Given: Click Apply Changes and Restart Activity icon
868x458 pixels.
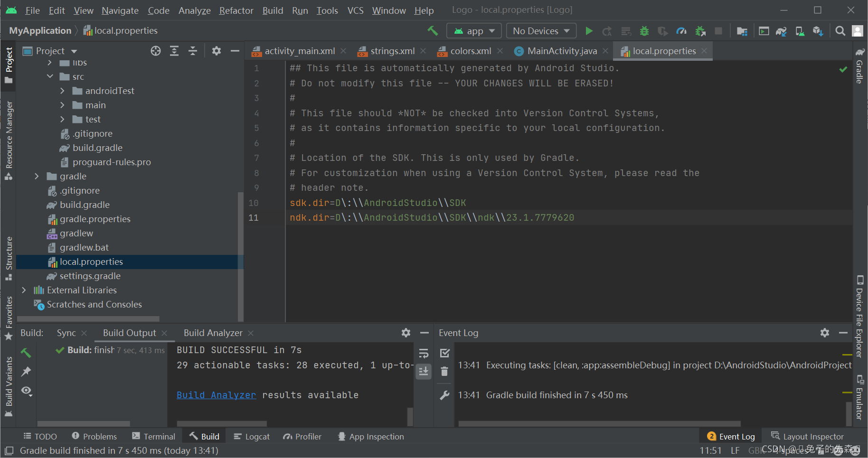Looking at the screenshot, I should point(607,31).
